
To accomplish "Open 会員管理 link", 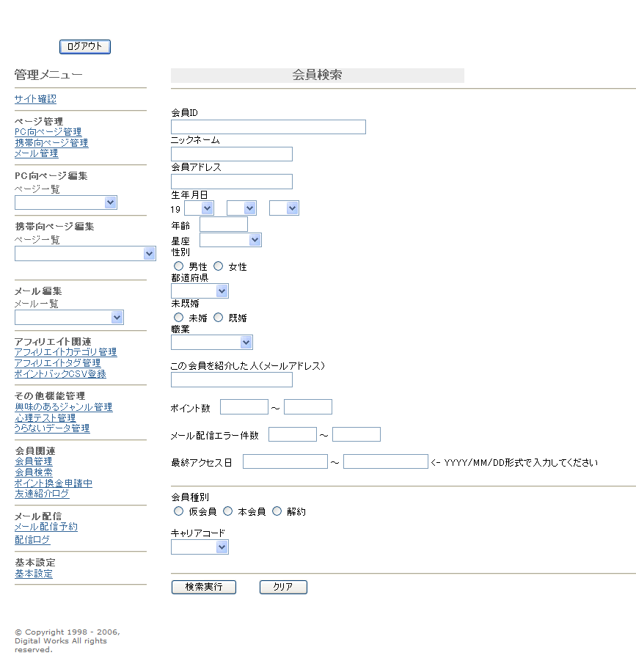I will tap(34, 461).
